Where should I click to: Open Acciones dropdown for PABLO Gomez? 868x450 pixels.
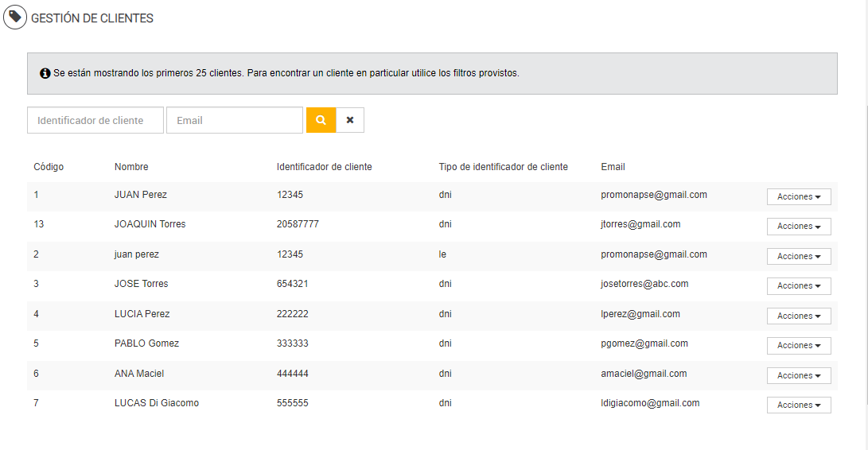(x=799, y=346)
